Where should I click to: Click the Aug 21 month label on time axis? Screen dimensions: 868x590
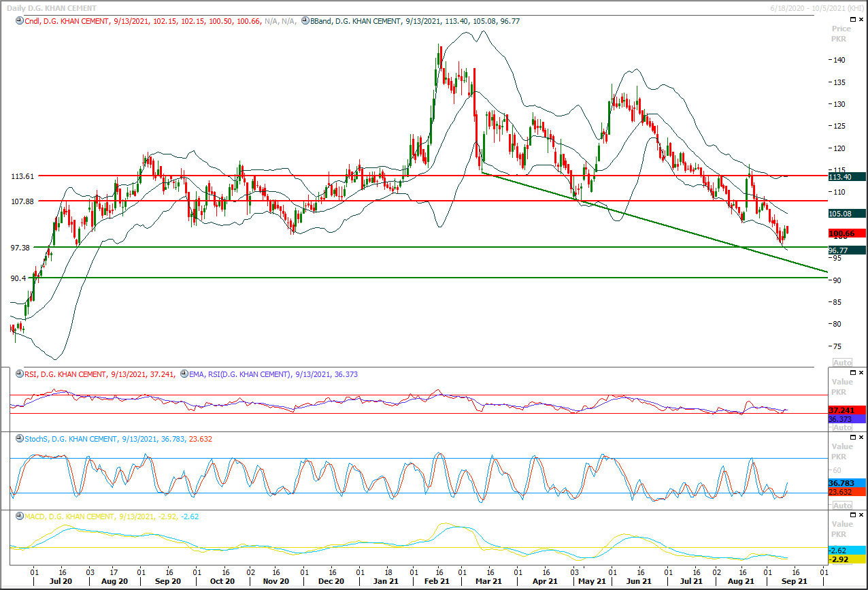pyautogui.click(x=741, y=582)
